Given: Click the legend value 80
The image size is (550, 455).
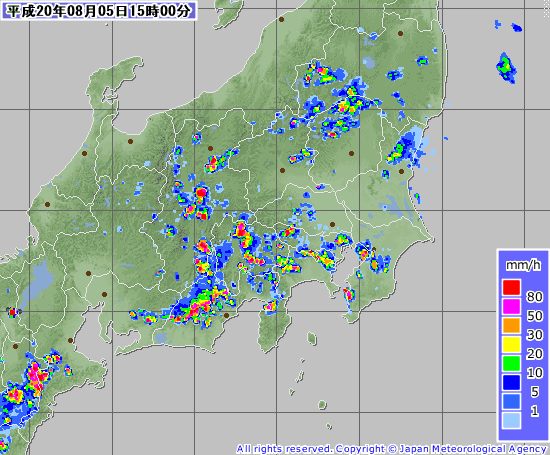Looking at the screenshot, I should (534, 297).
